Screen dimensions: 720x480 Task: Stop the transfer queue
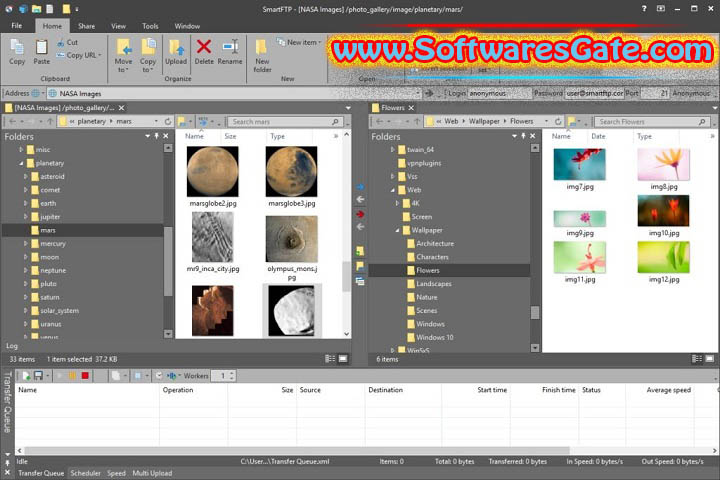(85, 376)
